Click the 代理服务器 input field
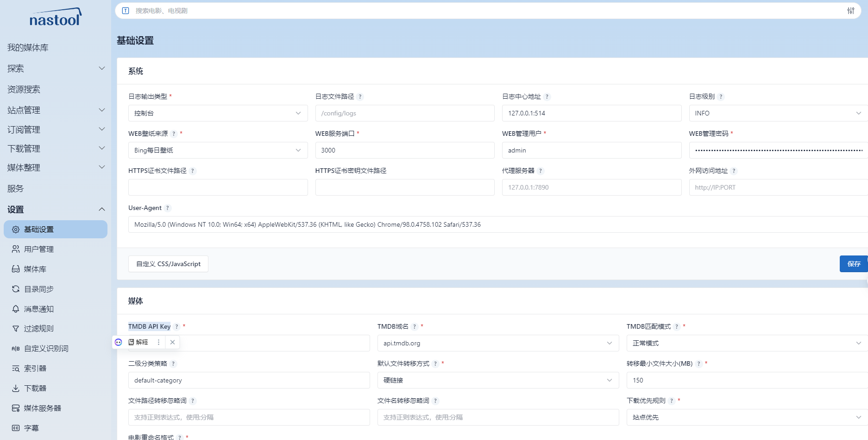Screen dimensions: 868x440 tap(592, 187)
